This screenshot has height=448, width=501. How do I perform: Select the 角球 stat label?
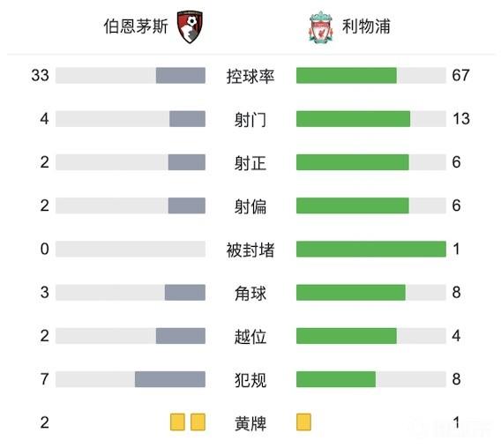250,294
